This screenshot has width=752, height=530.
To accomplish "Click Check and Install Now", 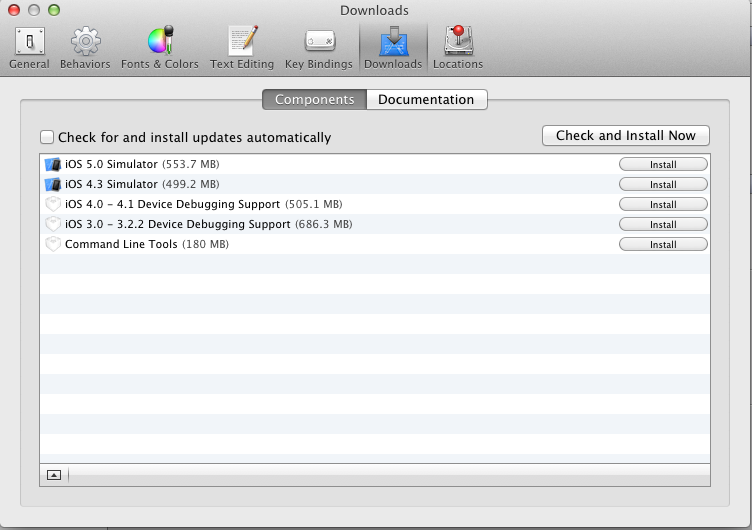I will 626,136.
